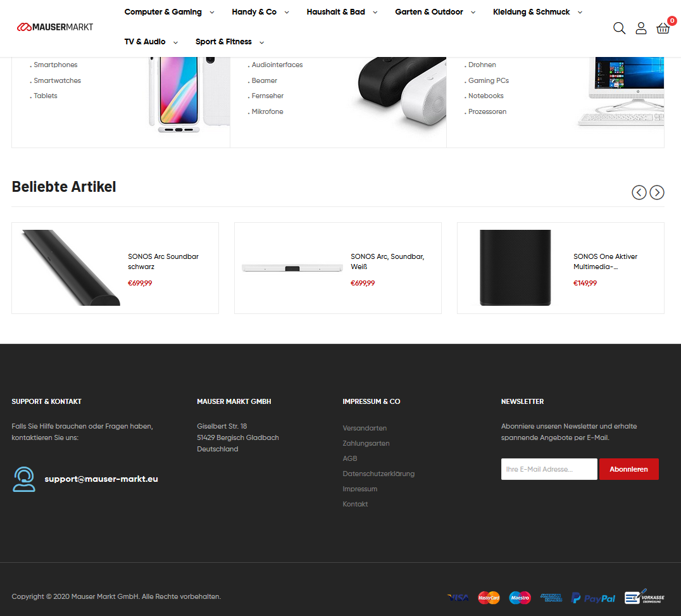Open the shopping basket icon

tap(663, 28)
